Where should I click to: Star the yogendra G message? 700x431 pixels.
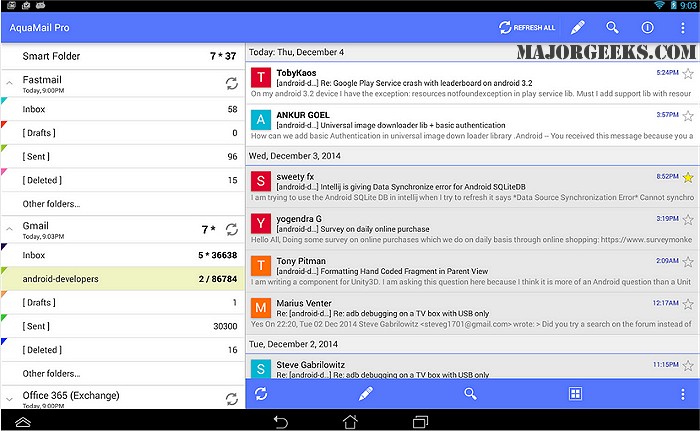[688, 219]
